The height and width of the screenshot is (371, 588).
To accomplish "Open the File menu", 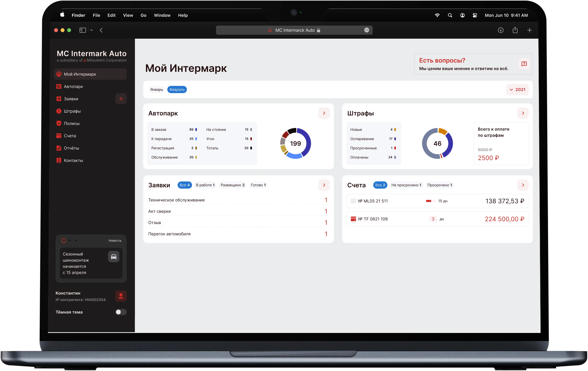I will 96,15.
